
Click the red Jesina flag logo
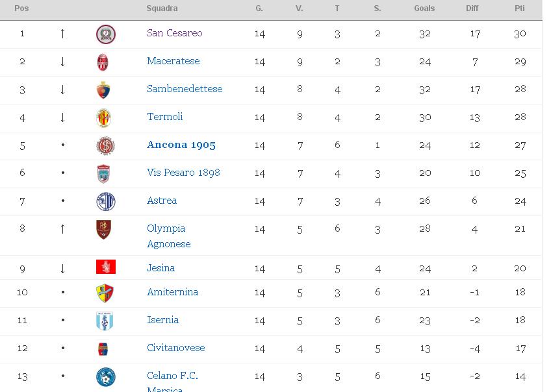(106, 267)
